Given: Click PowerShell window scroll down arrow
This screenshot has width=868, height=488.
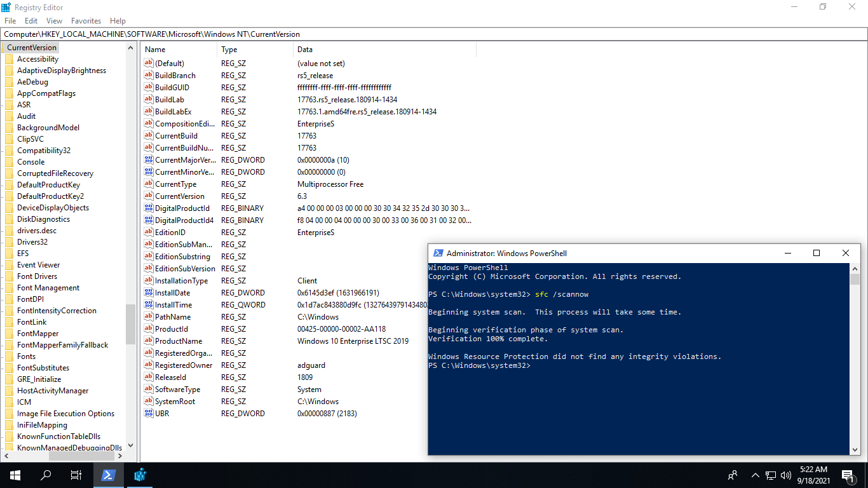Looking at the screenshot, I should pos(855,450).
